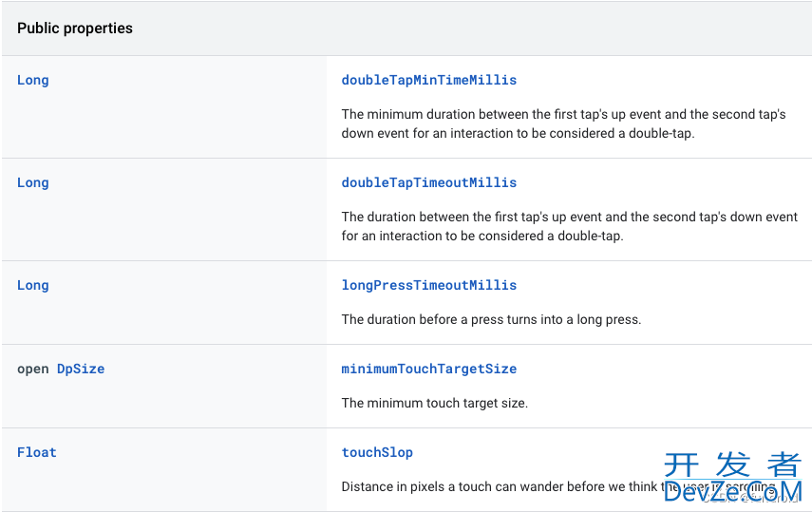Click the Long type beside doubleTapMinTimeMillis
The width and height of the screenshot is (812, 512).
coord(32,80)
